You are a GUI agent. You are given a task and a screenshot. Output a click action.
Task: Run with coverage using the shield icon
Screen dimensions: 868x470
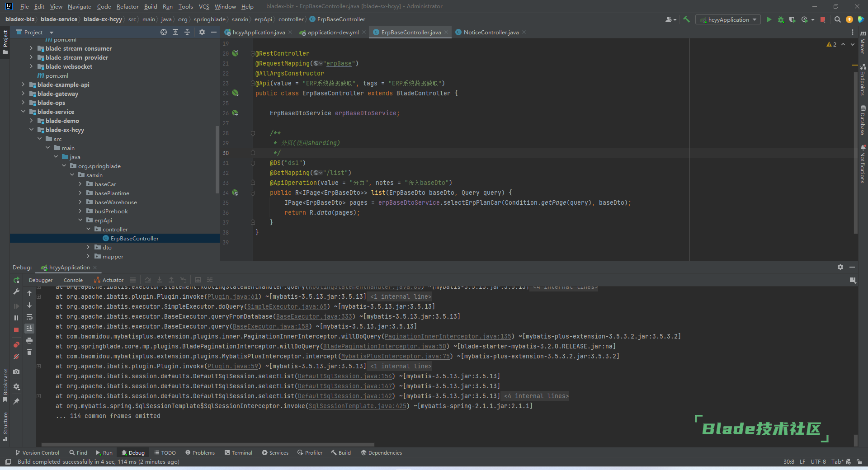point(792,19)
